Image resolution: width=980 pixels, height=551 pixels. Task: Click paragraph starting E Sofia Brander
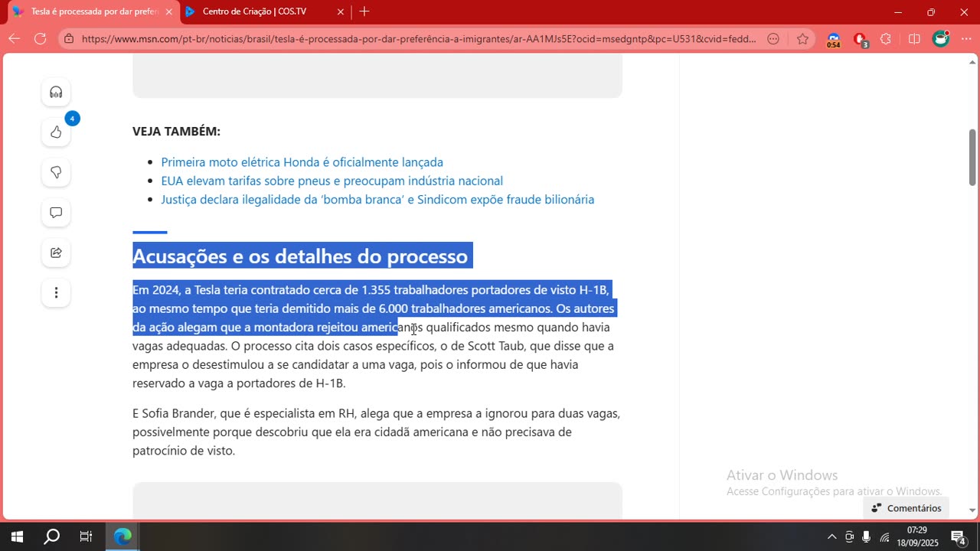[x=376, y=432]
